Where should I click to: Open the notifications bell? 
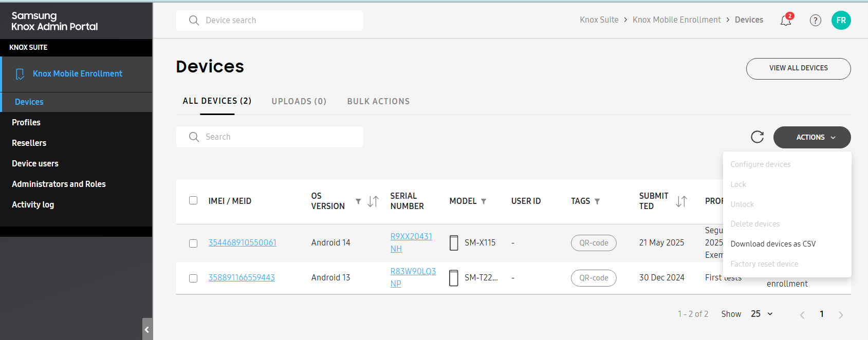click(786, 21)
